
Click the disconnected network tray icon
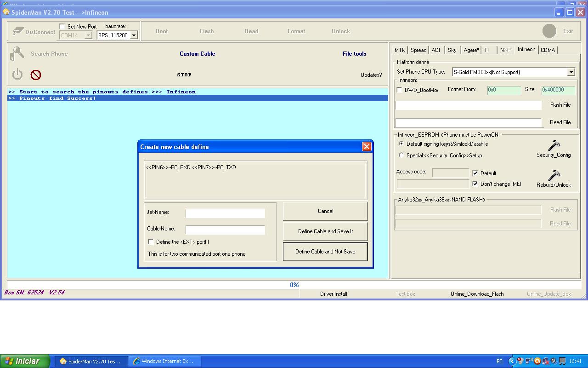click(x=546, y=361)
